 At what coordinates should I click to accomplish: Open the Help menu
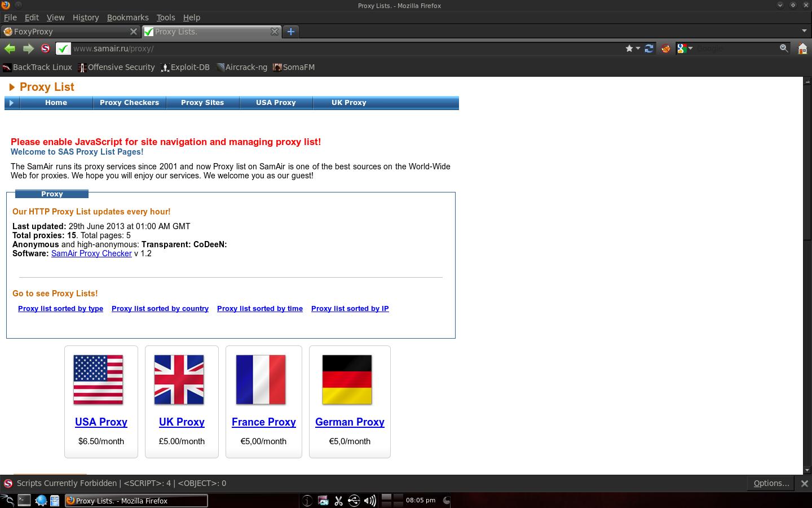[192, 17]
